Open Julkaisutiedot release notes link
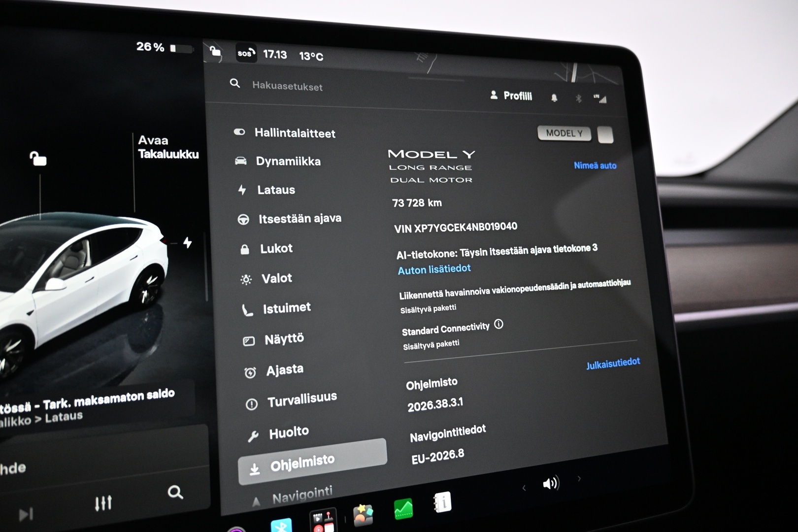The height and width of the screenshot is (532, 798). [x=613, y=364]
